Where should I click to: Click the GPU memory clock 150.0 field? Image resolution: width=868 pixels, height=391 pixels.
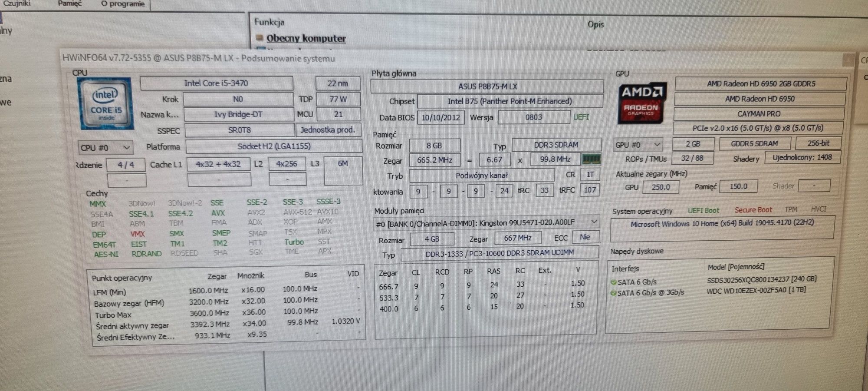click(738, 186)
